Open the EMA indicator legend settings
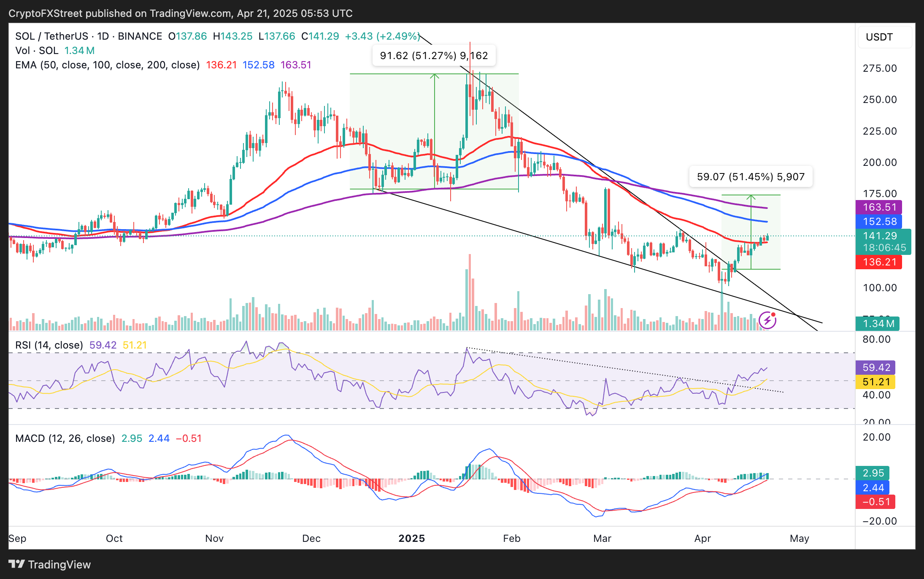 [x=107, y=65]
